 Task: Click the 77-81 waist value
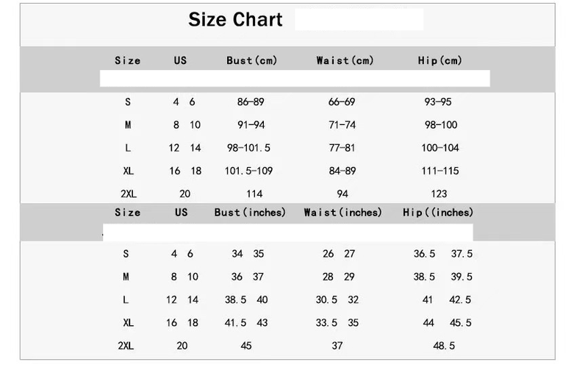[x=342, y=148]
